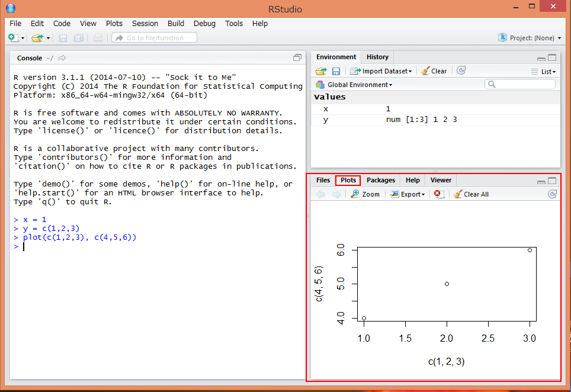Focus the Go to file/function field

pyautogui.click(x=155, y=37)
